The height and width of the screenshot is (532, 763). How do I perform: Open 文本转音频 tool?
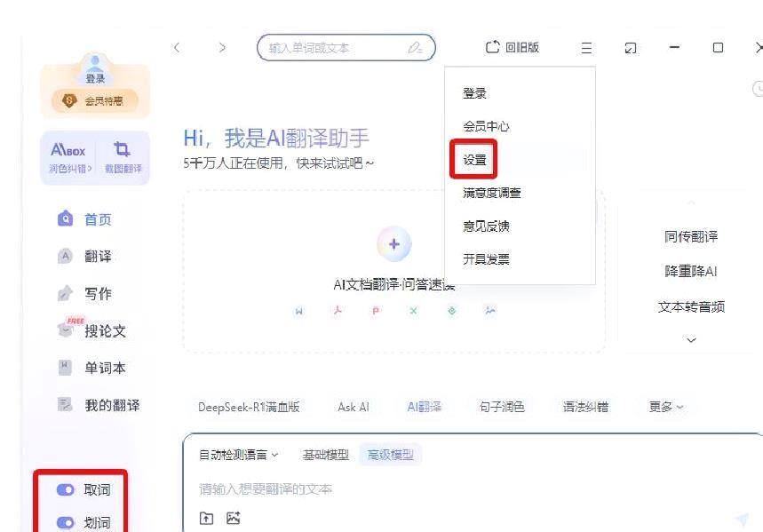pos(691,307)
